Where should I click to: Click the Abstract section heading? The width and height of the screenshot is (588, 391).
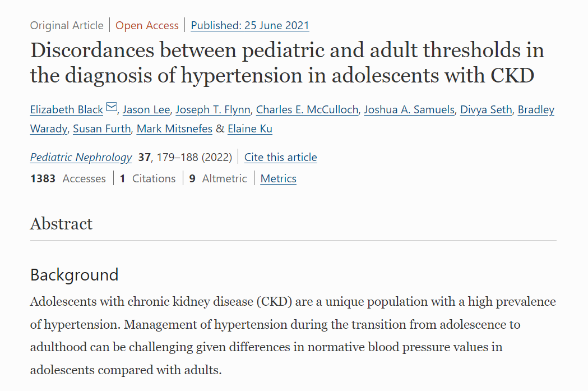61,223
